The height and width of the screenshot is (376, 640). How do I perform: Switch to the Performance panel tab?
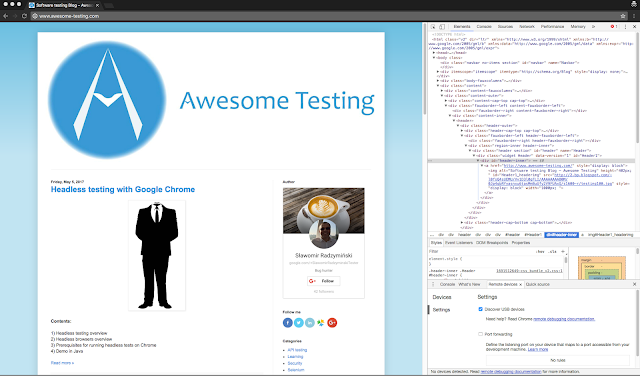[553, 27]
